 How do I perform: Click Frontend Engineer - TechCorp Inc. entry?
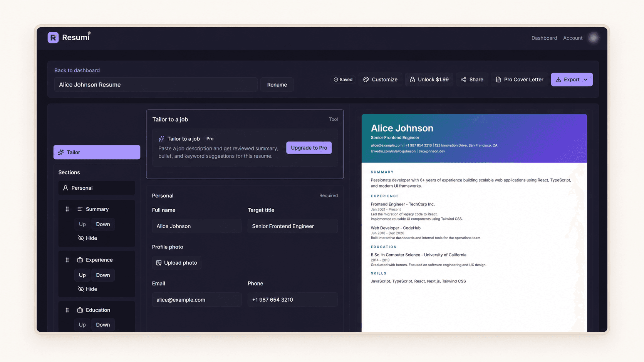click(x=402, y=204)
